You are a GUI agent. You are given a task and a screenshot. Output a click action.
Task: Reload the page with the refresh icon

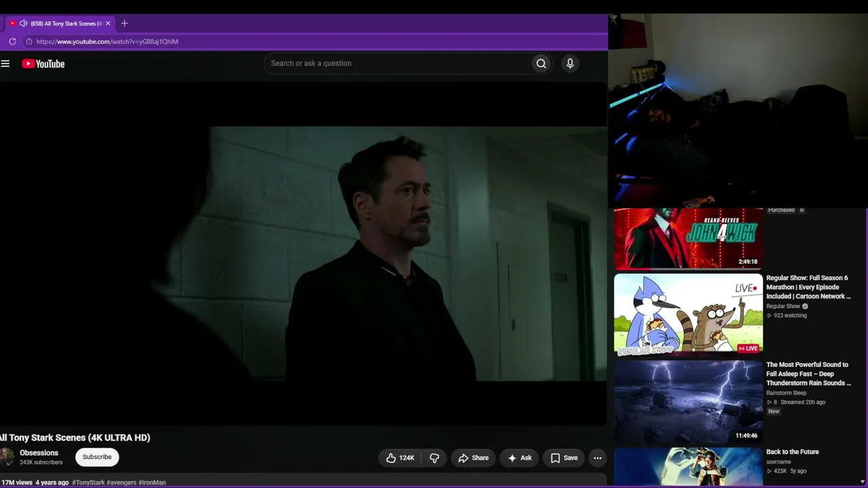pyautogui.click(x=12, y=41)
